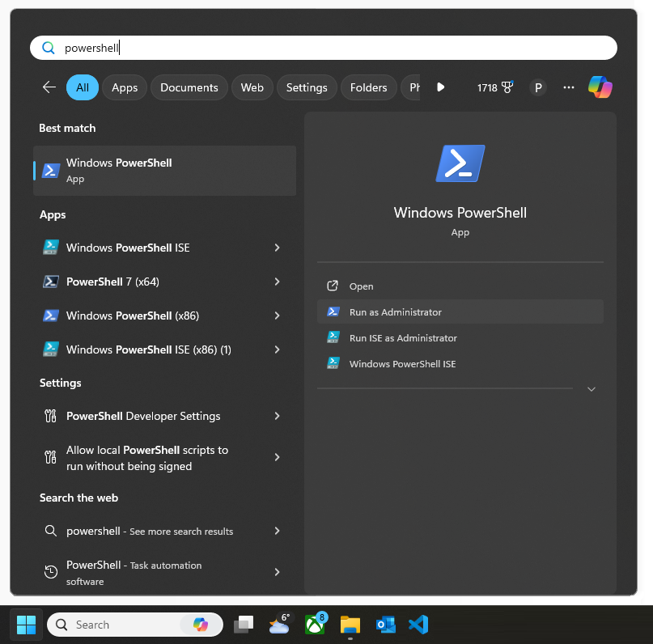Open account options via the P avatar
The height and width of the screenshot is (644, 653).
538,87
